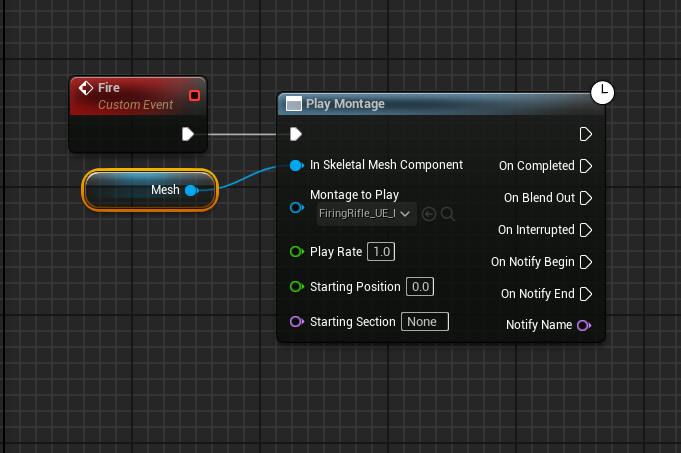Click the Notify Name purple output pin
681x453 pixels.
[584, 325]
